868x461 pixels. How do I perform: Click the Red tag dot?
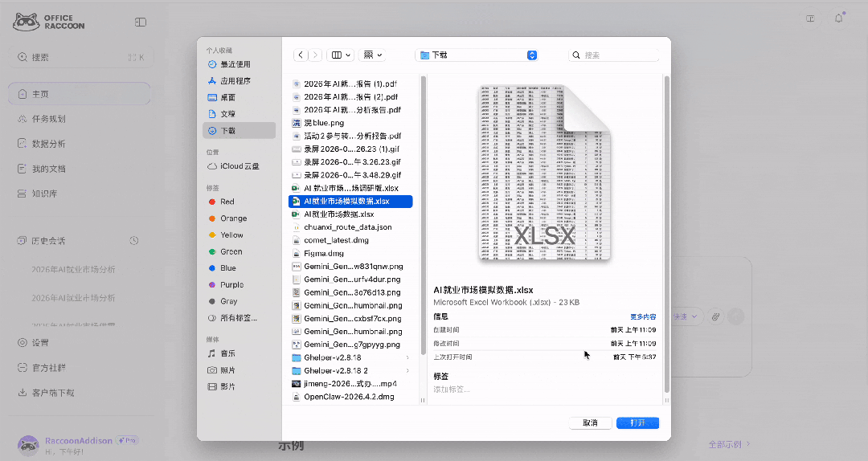click(x=212, y=202)
